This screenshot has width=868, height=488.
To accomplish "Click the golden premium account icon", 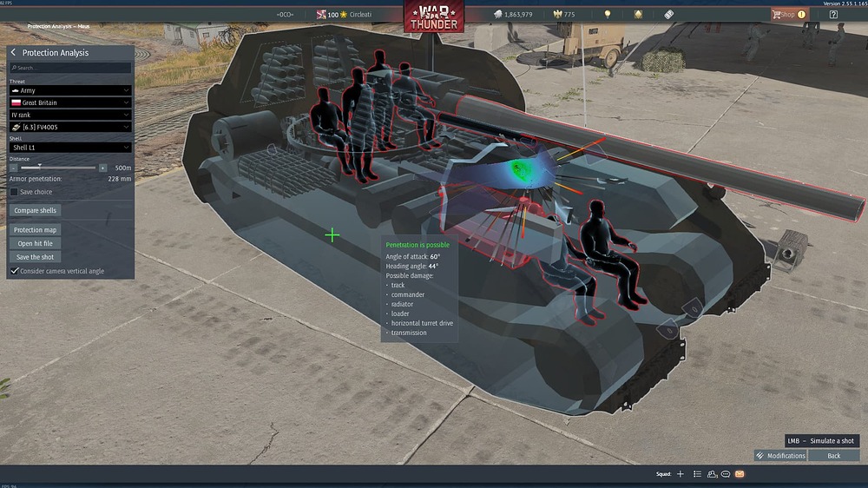I will click(x=638, y=15).
